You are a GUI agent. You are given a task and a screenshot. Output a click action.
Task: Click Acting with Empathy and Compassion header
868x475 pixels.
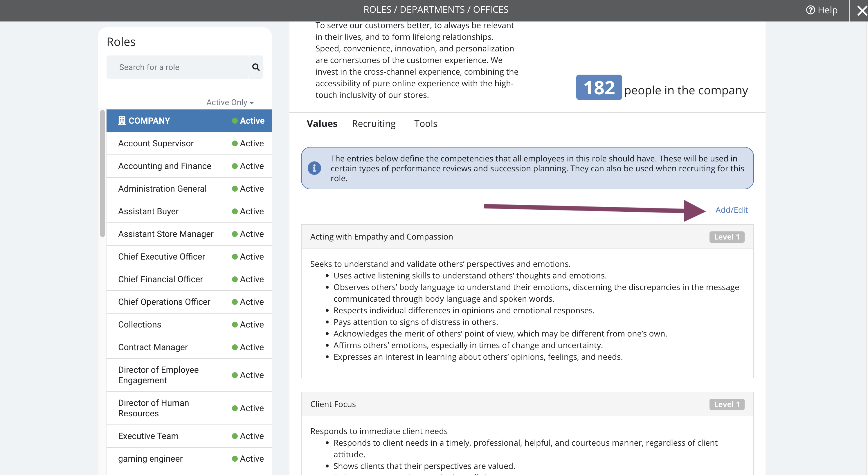click(527, 237)
